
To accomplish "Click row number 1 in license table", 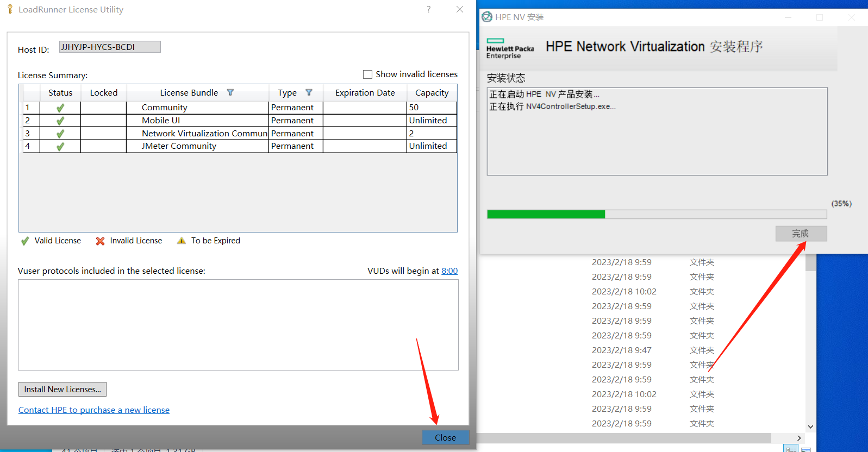I will coord(28,108).
